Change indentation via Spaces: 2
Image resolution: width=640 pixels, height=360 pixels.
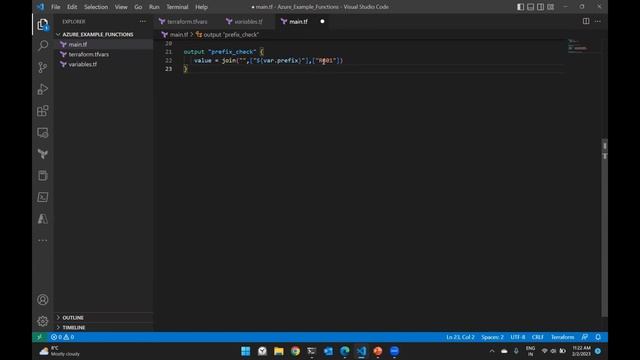[492, 337]
